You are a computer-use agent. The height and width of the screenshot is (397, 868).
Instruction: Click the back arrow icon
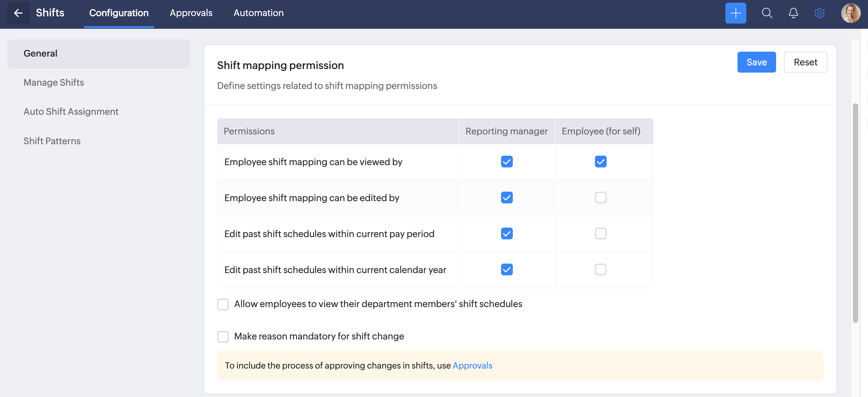coord(18,13)
